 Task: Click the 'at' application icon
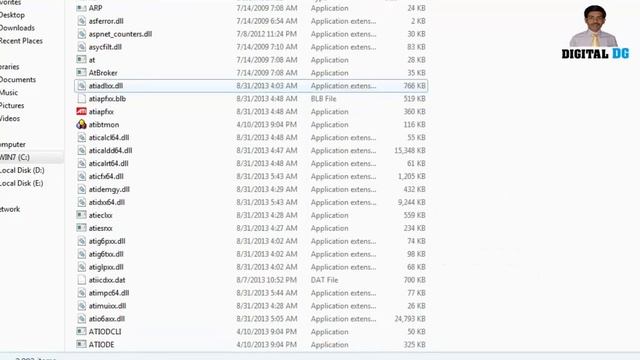click(81, 60)
